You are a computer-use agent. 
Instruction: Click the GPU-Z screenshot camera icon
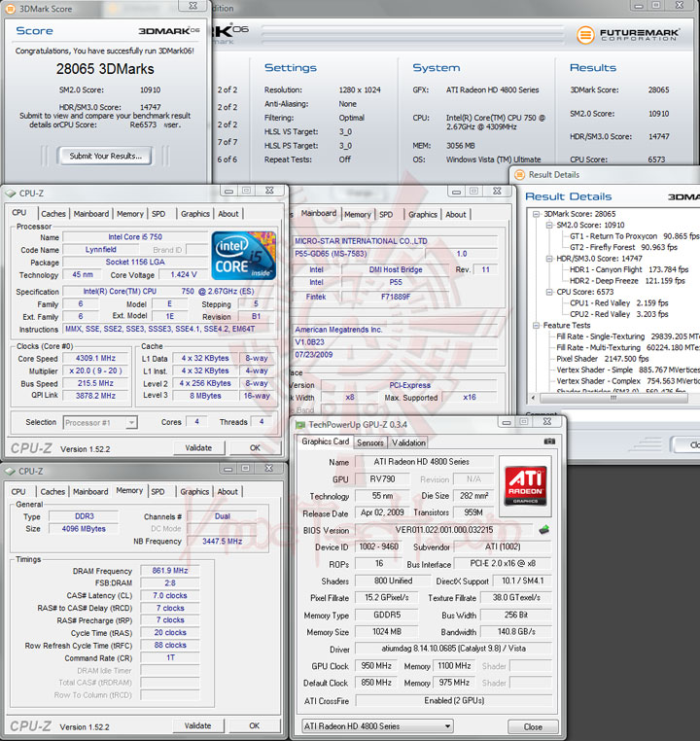tap(549, 442)
